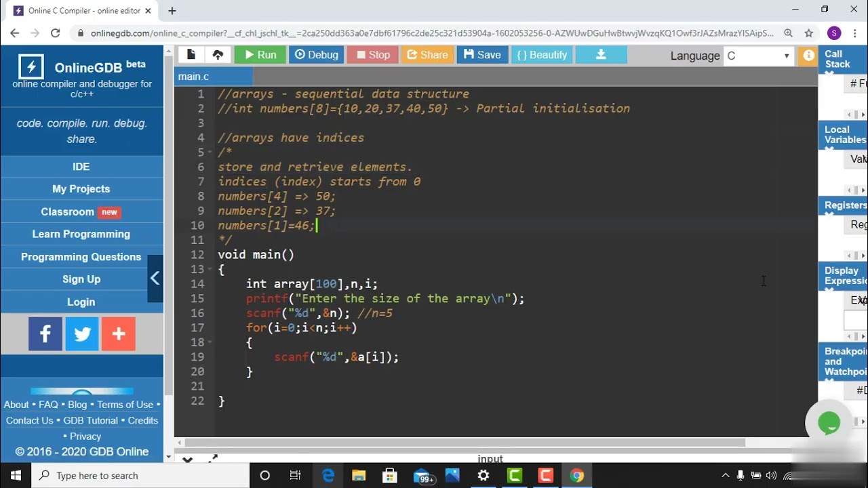Collapse the Registers panel
The image size is (868, 488).
click(829, 216)
